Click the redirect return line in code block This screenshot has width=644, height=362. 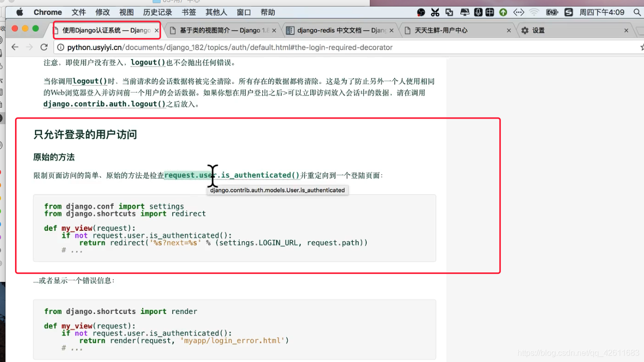click(224, 243)
